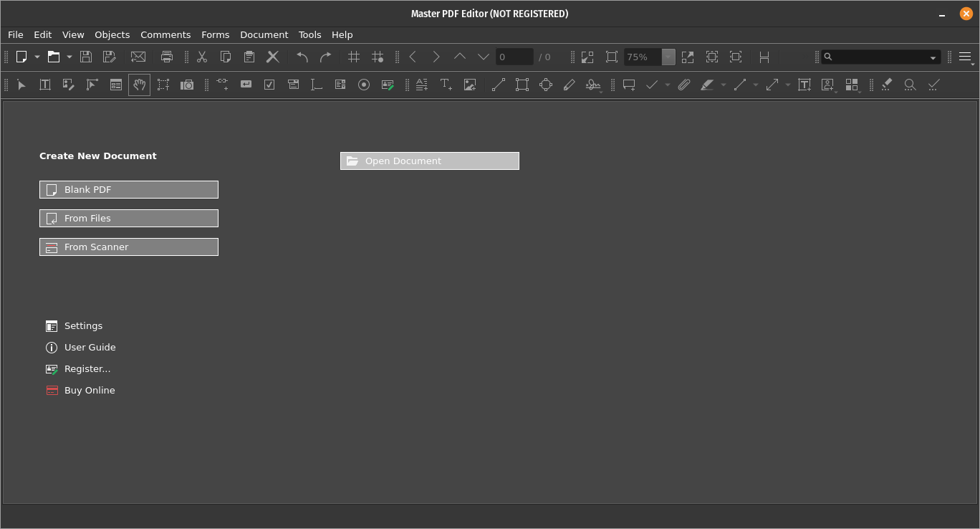
Task: Open the Forms menu
Action: (216, 34)
